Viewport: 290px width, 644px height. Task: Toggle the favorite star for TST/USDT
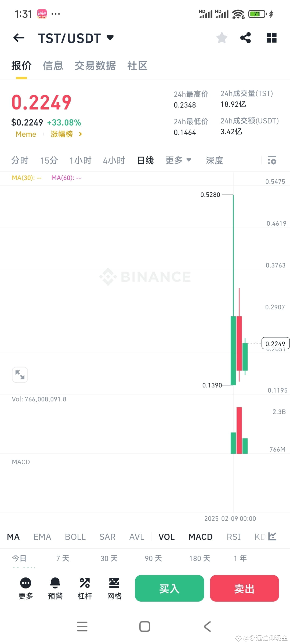point(222,38)
